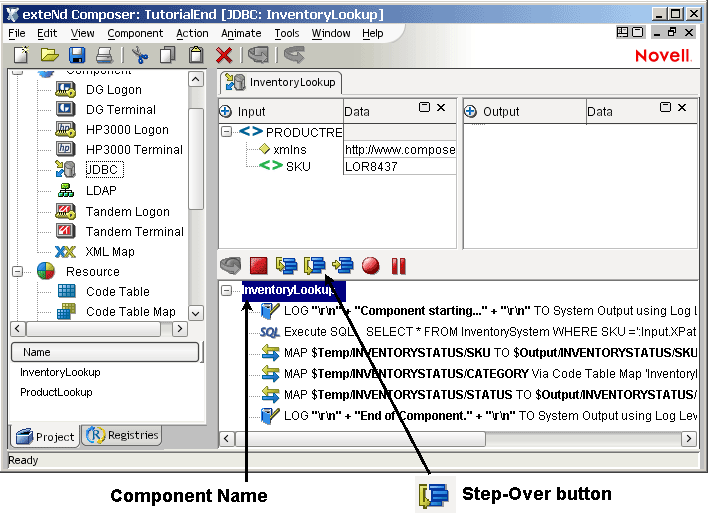Click the Print toolbar icon
Image resolution: width=708 pixels, height=518 pixels.
click(x=104, y=56)
